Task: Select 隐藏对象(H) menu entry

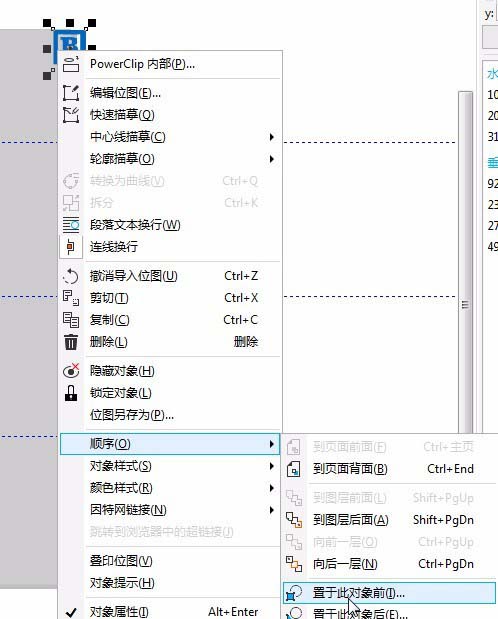Action: pyautogui.click(x=170, y=371)
